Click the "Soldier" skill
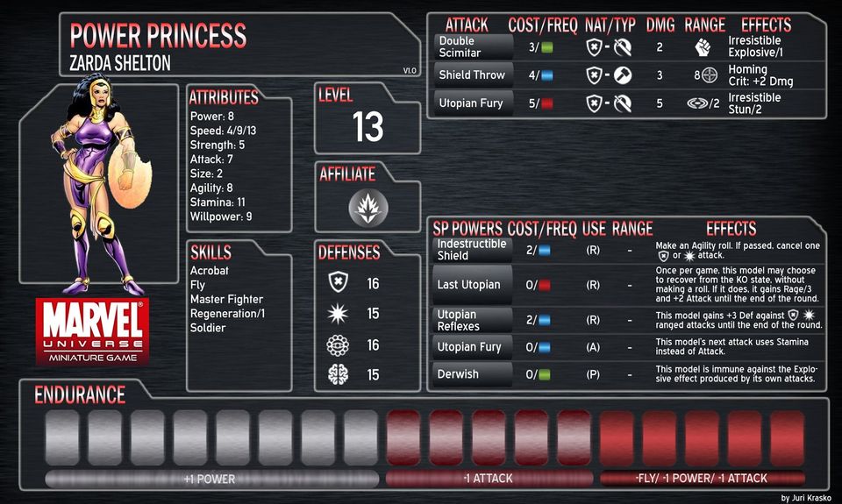Image resolution: width=842 pixels, height=504 pixels. click(208, 328)
